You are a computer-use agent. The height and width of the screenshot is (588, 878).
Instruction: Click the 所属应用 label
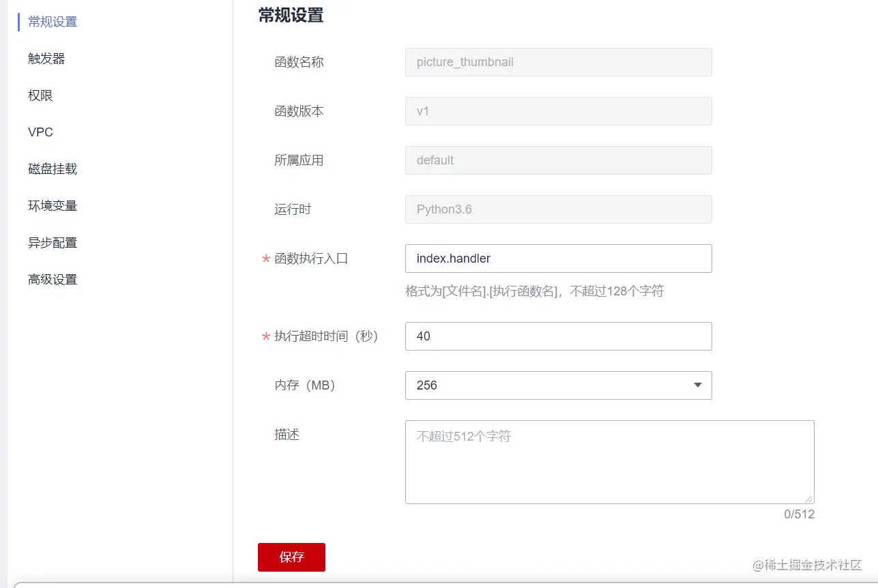coord(299,160)
